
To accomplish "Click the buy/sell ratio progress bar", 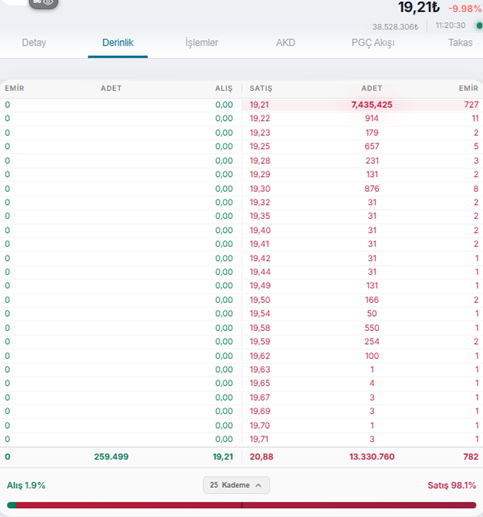I will click(x=242, y=505).
